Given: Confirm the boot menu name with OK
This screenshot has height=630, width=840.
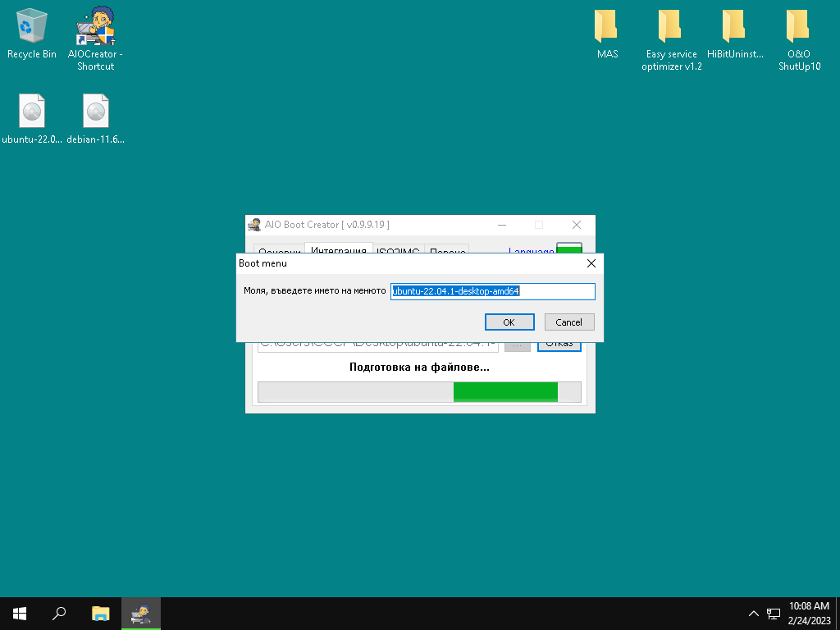Looking at the screenshot, I should point(509,322).
